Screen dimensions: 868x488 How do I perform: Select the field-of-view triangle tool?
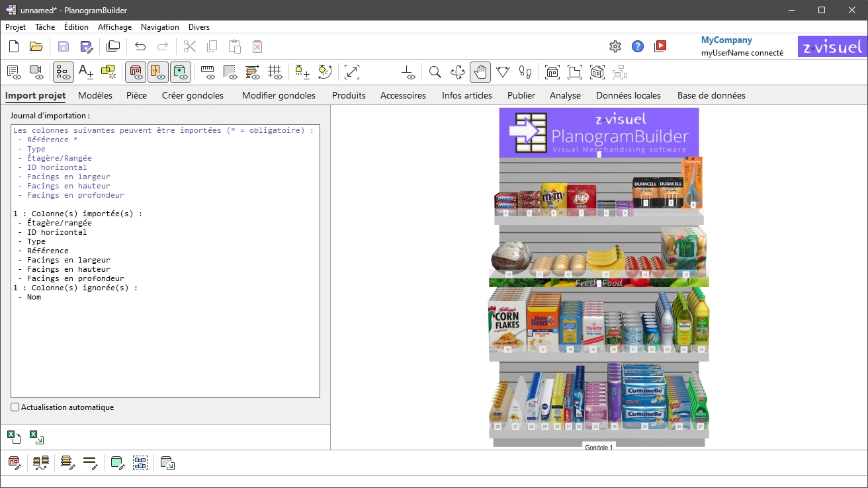coord(503,72)
